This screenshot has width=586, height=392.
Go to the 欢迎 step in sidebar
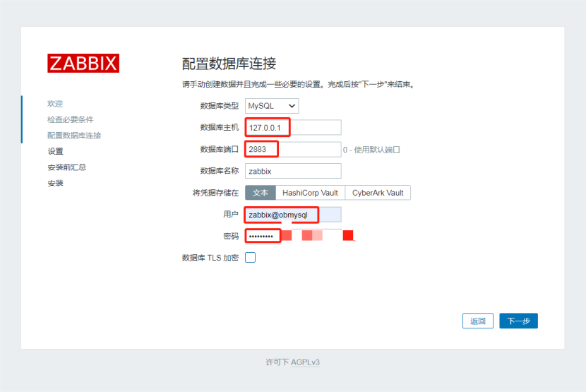coord(55,104)
